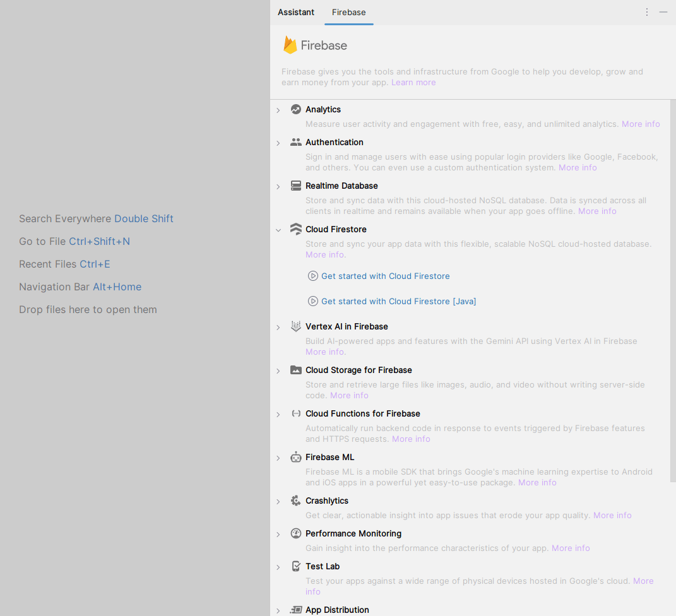Viewport: 676px width, 616px height.
Task: Expand the Vertex AI in Firebase chevron
Action: (x=278, y=328)
